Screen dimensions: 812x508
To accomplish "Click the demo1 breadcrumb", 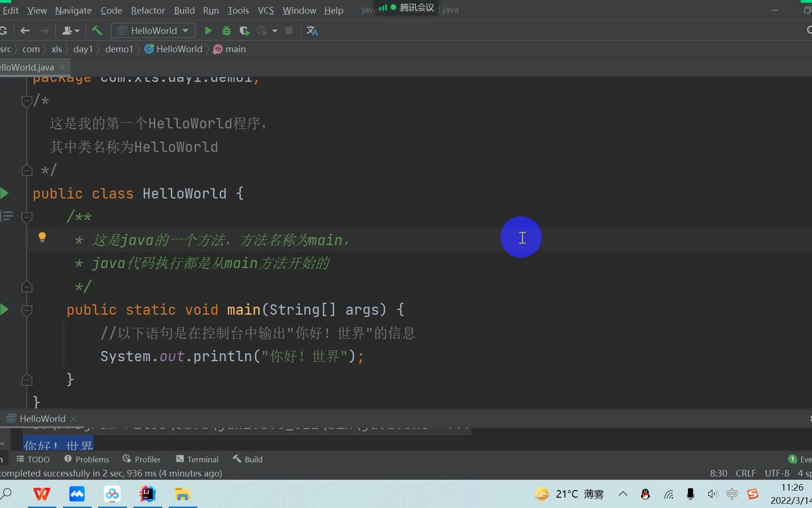I will pos(119,49).
